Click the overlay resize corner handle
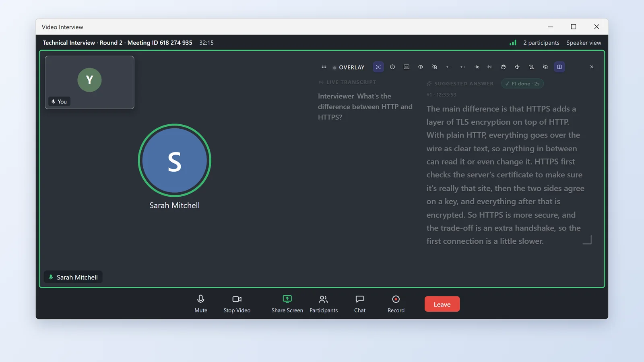 point(587,240)
